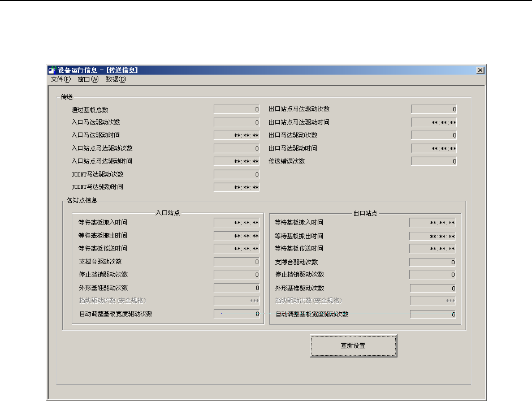Click the application icon in title bar

click(x=52, y=70)
